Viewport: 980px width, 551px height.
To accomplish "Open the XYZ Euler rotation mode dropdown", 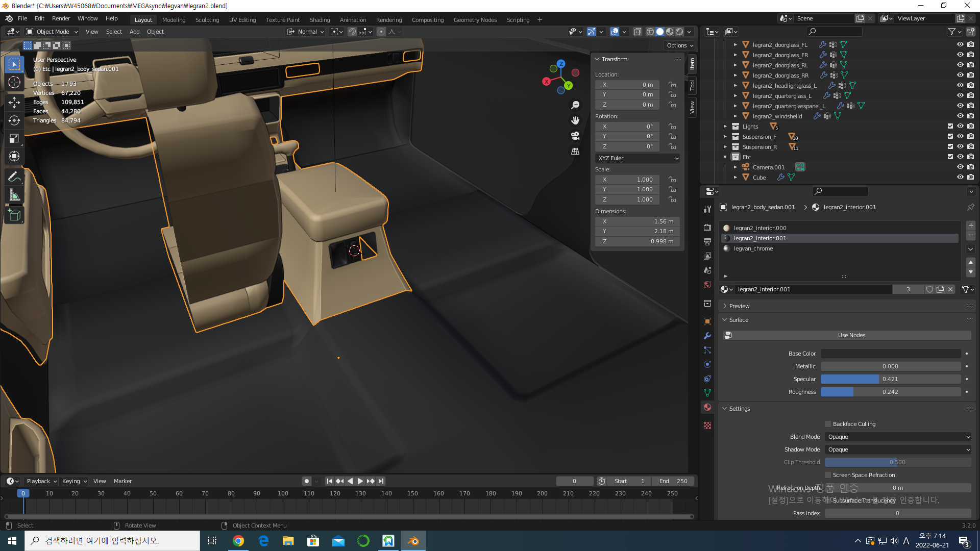I will tap(638, 158).
